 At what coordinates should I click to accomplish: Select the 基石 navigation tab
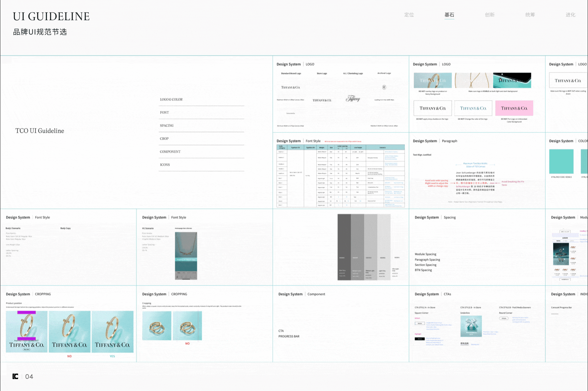pyautogui.click(x=449, y=15)
